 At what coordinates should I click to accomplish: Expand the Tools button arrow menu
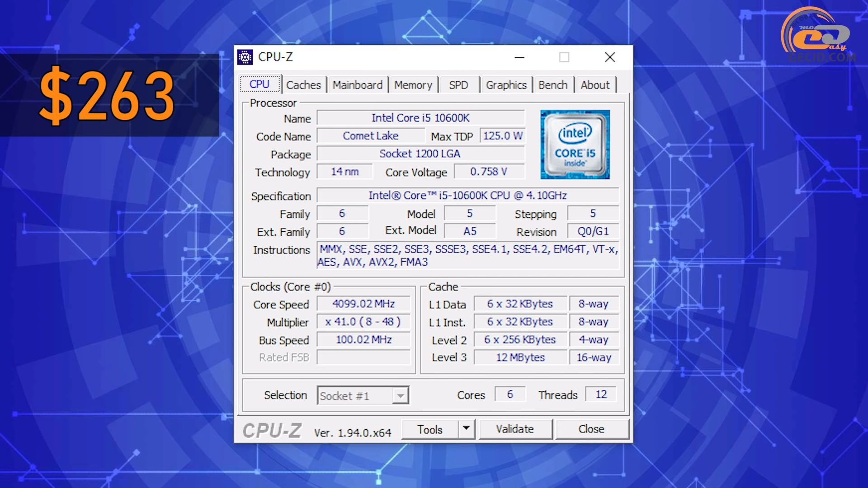tap(467, 428)
